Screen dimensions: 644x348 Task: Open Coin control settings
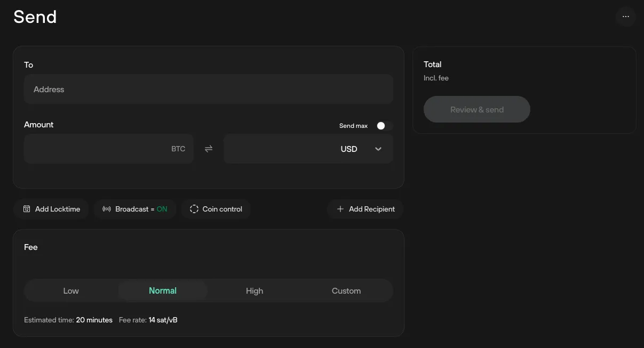[216, 209]
